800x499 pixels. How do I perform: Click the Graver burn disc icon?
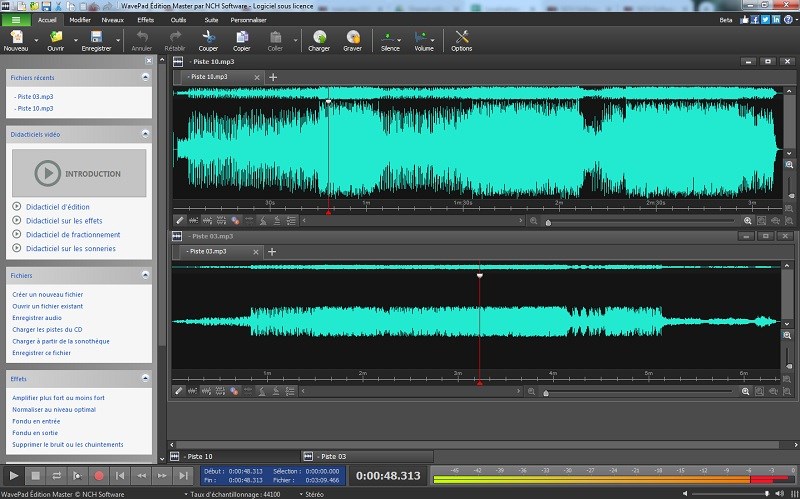[353, 37]
